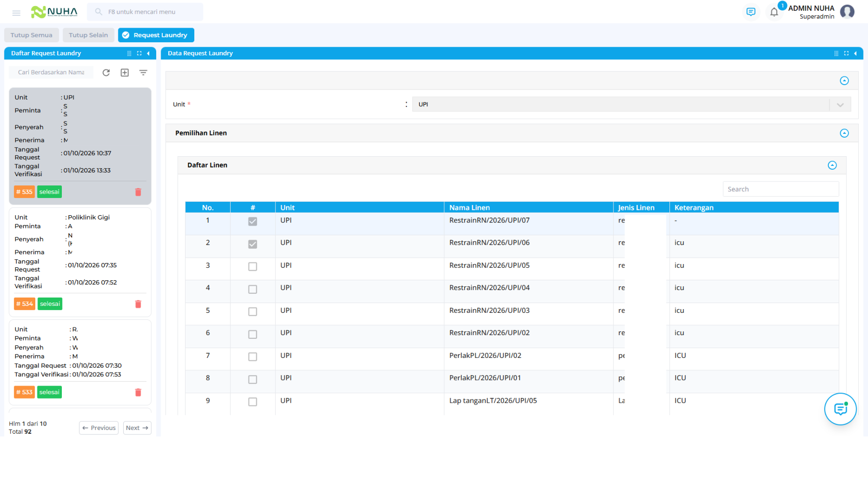Switch to the Request Laundry tab
The width and height of the screenshot is (868, 488).
pyautogui.click(x=156, y=35)
